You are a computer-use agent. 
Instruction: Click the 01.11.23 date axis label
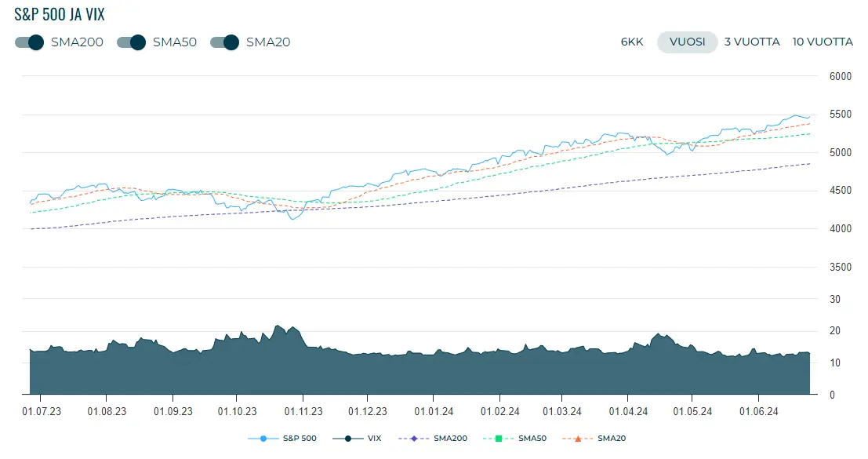click(303, 411)
